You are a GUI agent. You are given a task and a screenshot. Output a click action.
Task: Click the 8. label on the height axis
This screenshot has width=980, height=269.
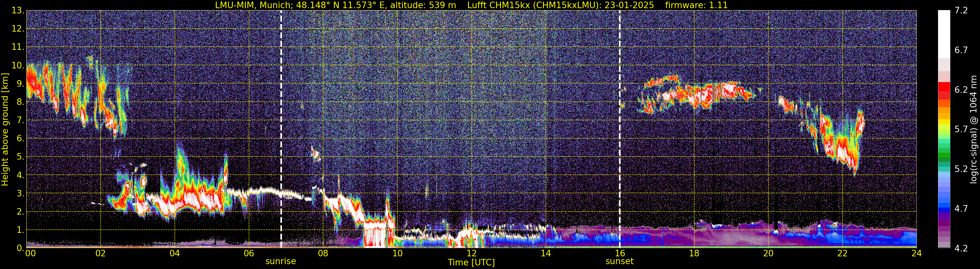[x=20, y=102]
